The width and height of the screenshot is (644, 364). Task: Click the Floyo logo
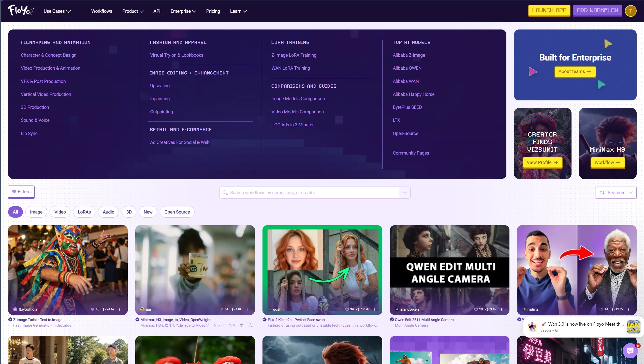tap(21, 11)
